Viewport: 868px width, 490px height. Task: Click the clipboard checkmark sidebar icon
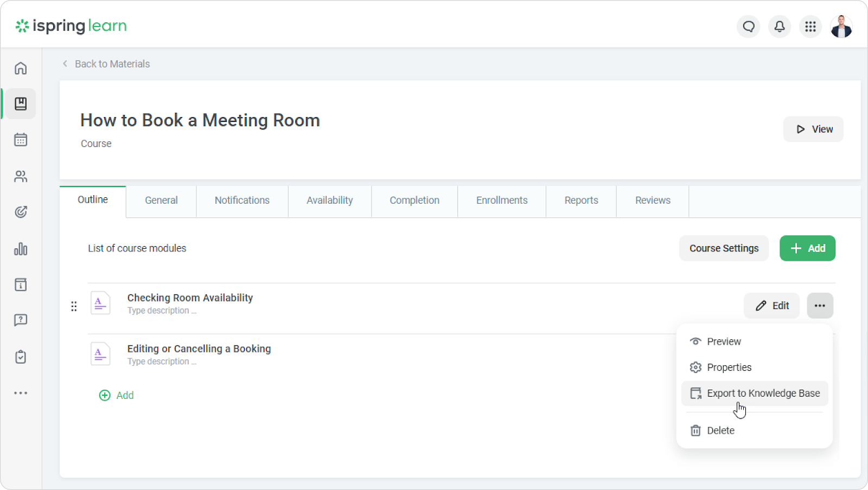(x=21, y=357)
